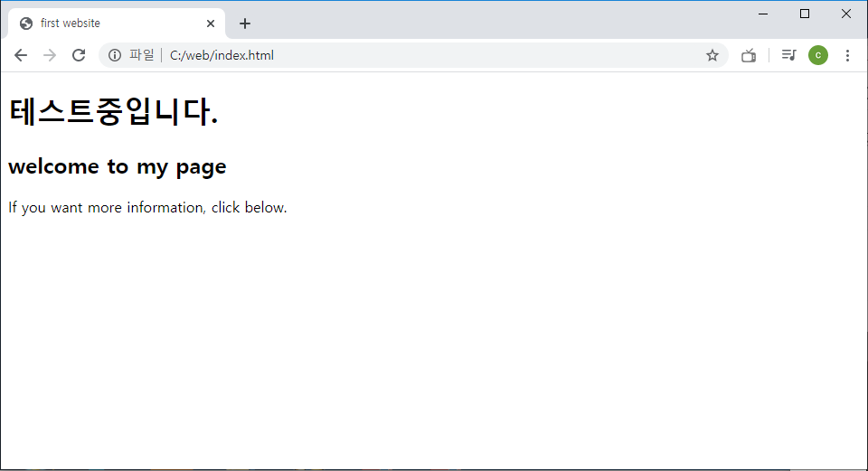Image resolution: width=868 pixels, height=471 pixels.
Task: Close the browser window
Action: [846, 14]
